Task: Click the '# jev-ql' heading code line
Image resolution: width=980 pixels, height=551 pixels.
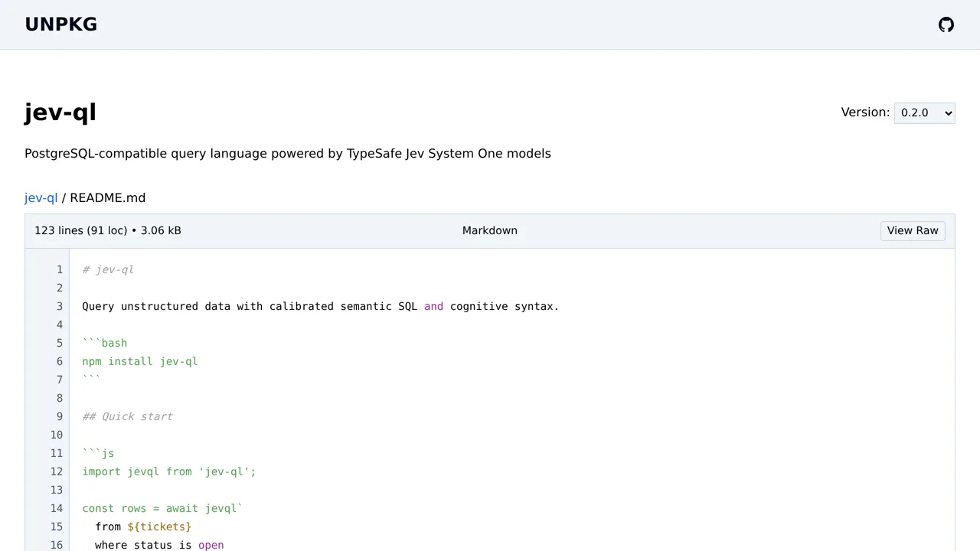Action: click(x=108, y=269)
